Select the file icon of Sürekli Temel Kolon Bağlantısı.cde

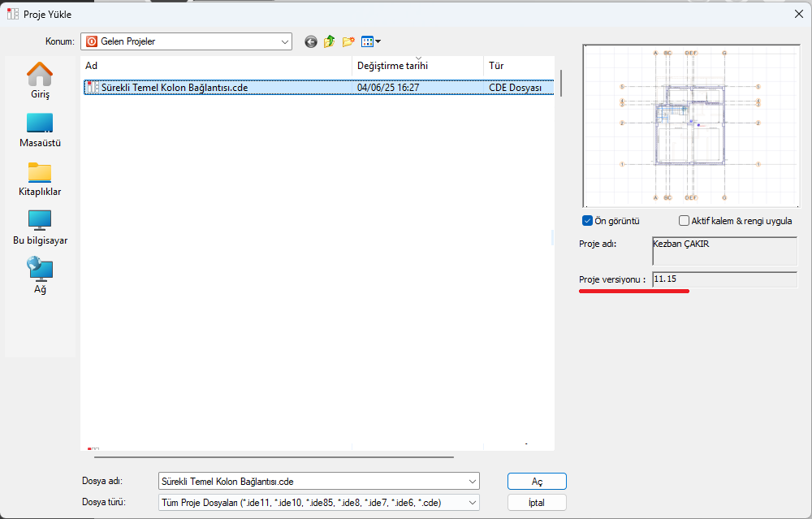[x=93, y=88]
